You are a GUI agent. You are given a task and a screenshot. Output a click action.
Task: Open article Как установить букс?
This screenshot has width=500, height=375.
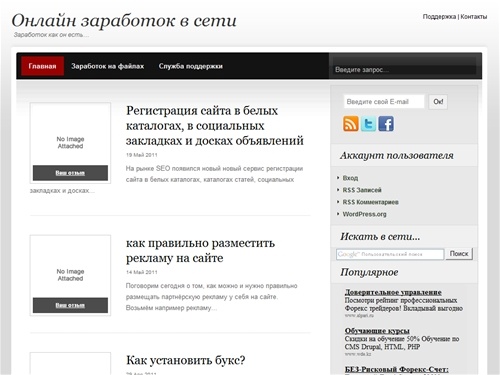(x=185, y=360)
